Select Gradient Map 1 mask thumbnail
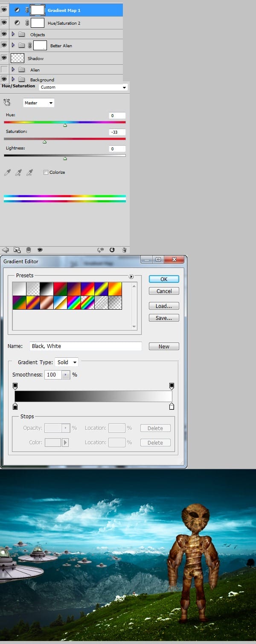Image resolution: width=256 pixels, height=644 pixels. click(38, 9)
